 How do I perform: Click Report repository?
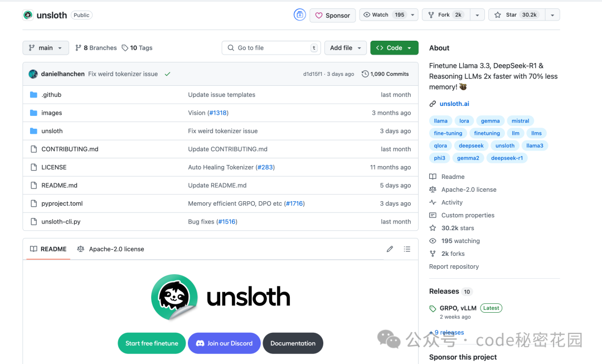point(454,266)
